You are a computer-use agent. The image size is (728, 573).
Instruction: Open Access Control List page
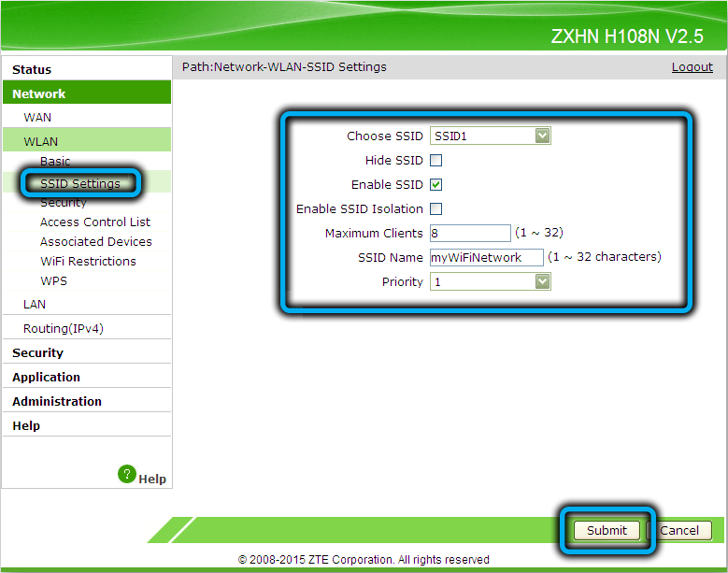(95, 222)
